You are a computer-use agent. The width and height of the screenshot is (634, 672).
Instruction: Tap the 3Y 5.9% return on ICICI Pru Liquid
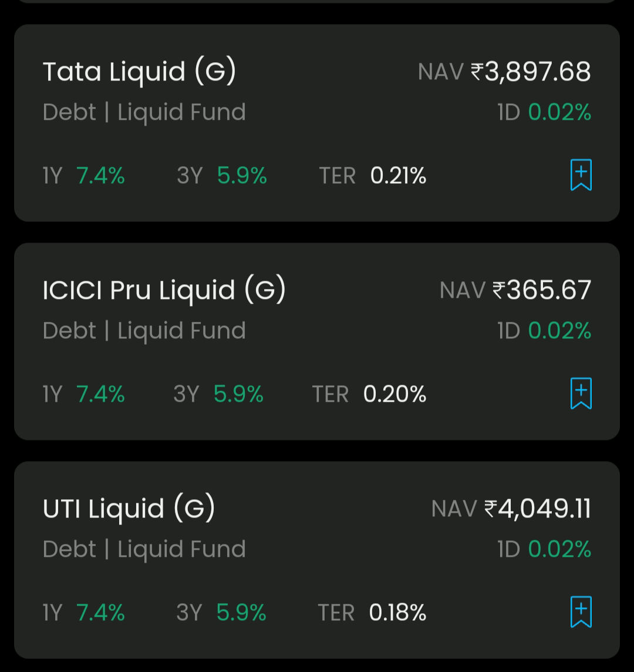click(x=218, y=394)
